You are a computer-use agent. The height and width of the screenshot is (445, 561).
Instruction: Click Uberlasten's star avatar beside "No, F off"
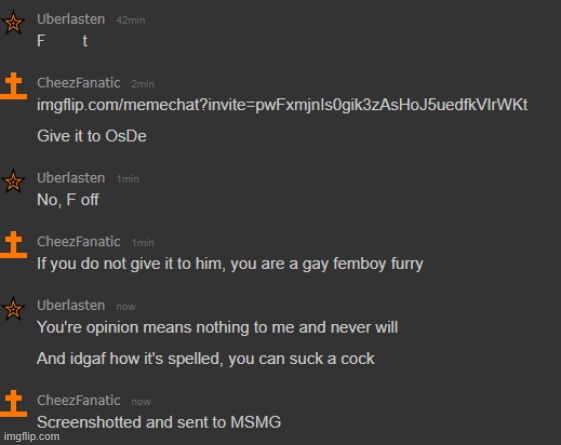click(13, 181)
